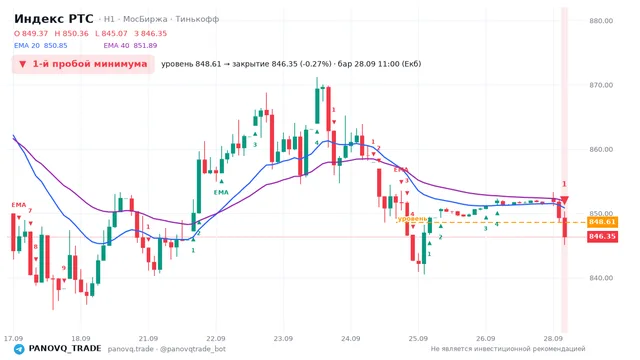Click the red 'EMA' label near 25.09

click(401, 169)
